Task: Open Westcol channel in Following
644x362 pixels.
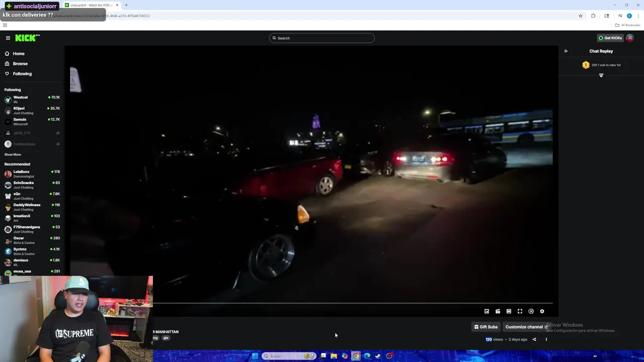Action: tap(32, 100)
